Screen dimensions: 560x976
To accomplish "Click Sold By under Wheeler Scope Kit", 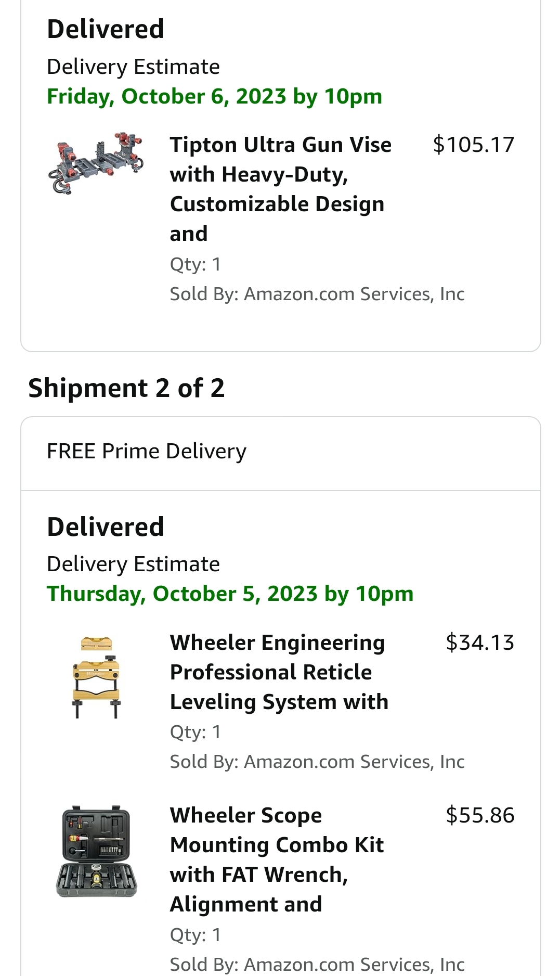I will pyautogui.click(x=317, y=964).
